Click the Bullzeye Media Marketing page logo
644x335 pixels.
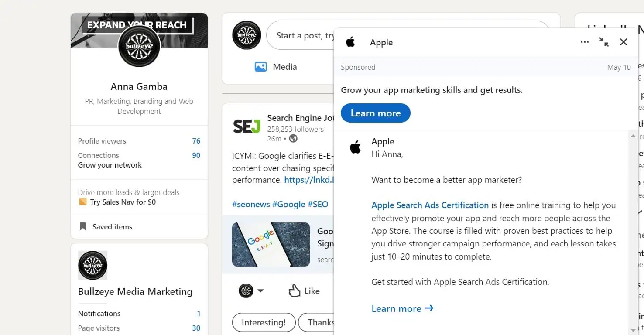[92, 265]
